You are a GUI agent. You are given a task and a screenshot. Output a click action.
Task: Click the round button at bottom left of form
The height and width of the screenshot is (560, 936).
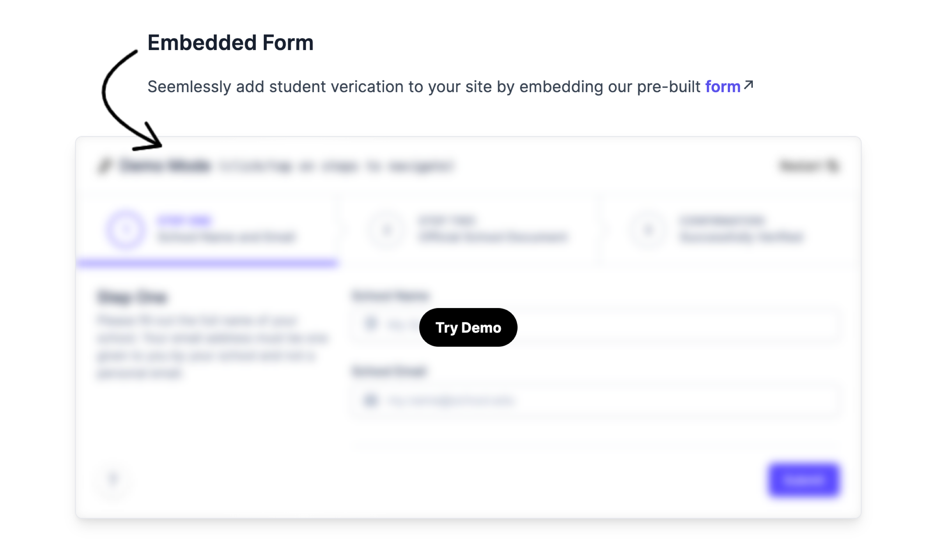(x=113, y=479)
